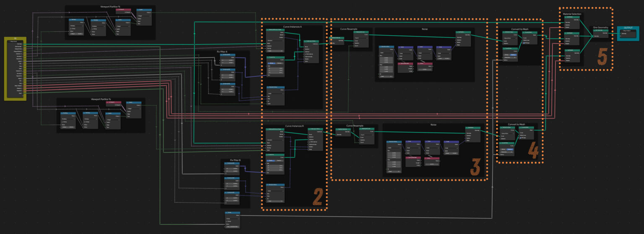Select the Join Geometry node header

coord(600,30)
